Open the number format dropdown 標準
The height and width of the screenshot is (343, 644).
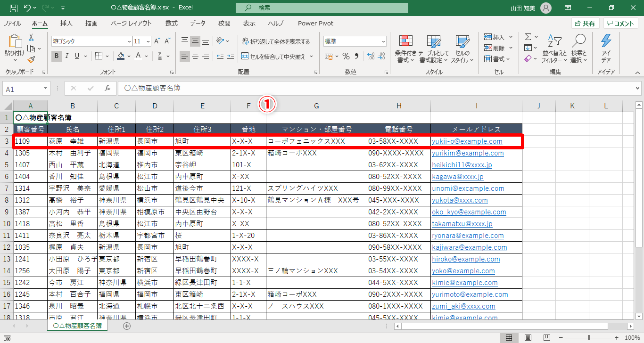(x=383, y=41)
